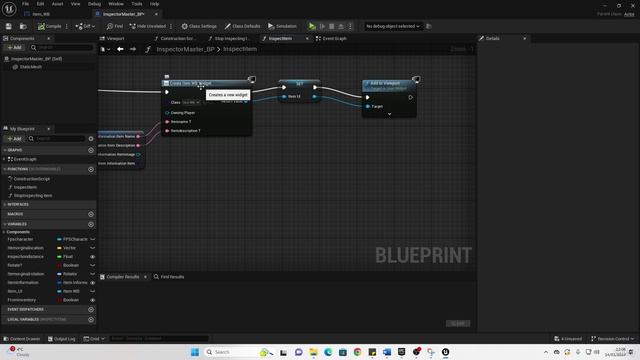Open the Debug menu

94,4
